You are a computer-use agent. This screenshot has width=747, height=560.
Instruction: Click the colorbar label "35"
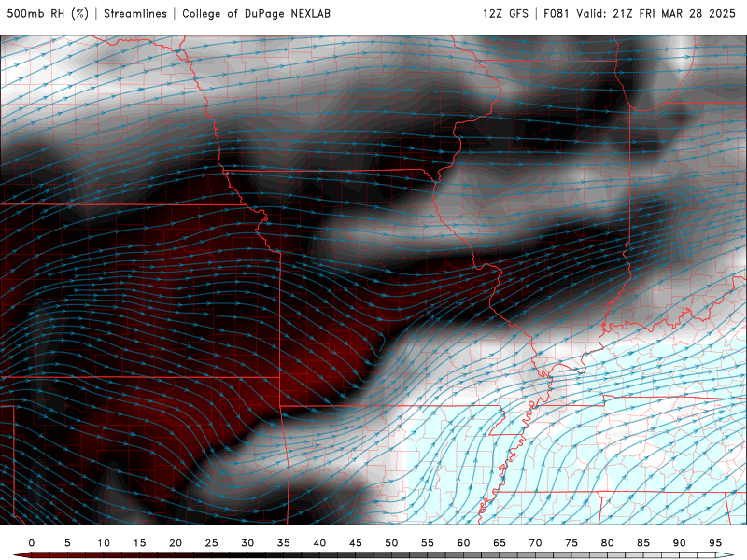(x=284, y=543)
